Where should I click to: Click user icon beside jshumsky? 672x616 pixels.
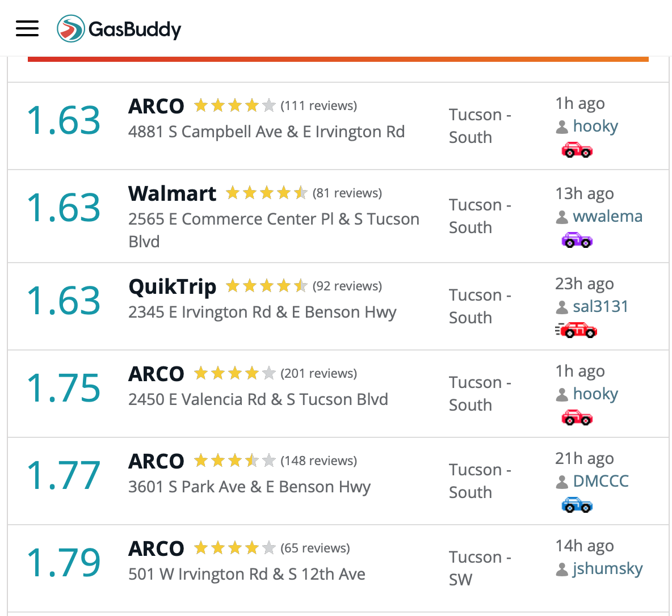point(562,569)
